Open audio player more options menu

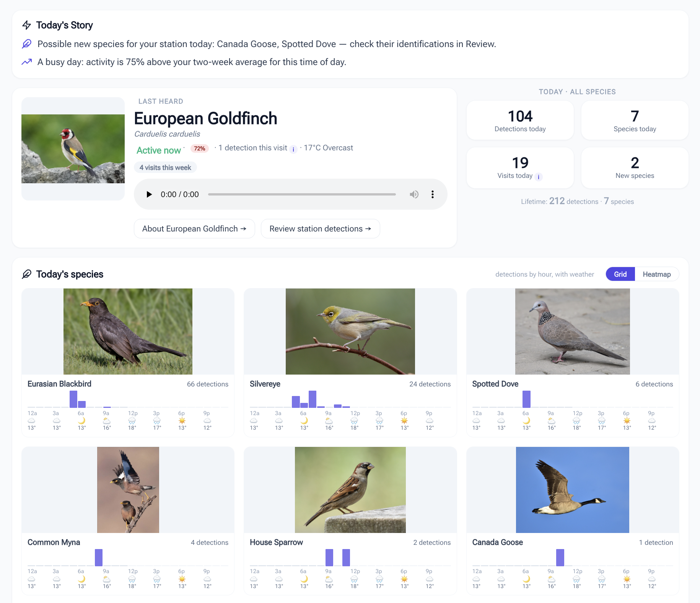coord(433,194)
